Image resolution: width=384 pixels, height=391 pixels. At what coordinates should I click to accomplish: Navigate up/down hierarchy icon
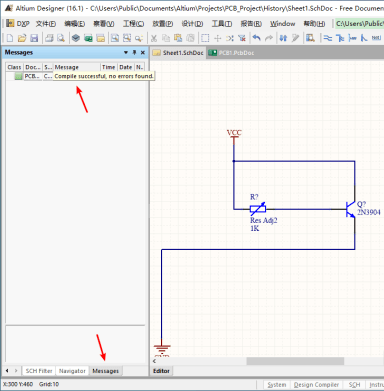(283, 38)
